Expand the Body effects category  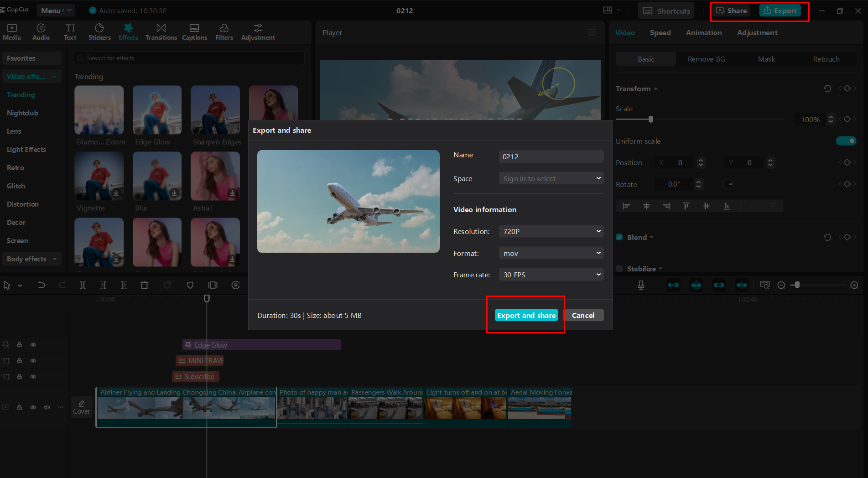pos(31,259)
